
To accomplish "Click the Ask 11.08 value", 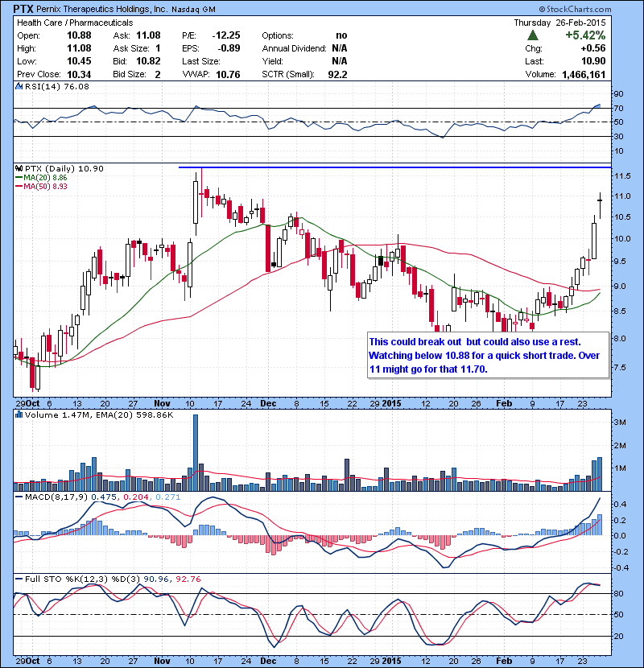I will point(148,35).
